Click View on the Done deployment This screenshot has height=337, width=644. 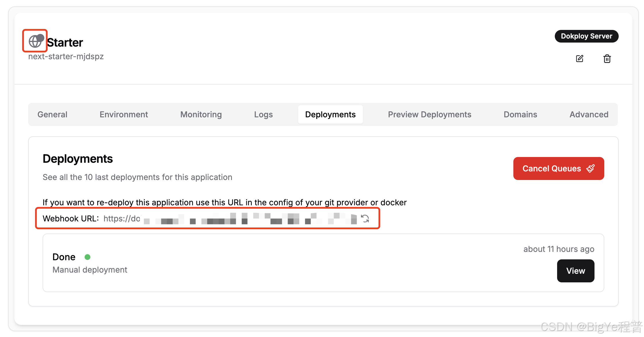[x=576, y=271]
